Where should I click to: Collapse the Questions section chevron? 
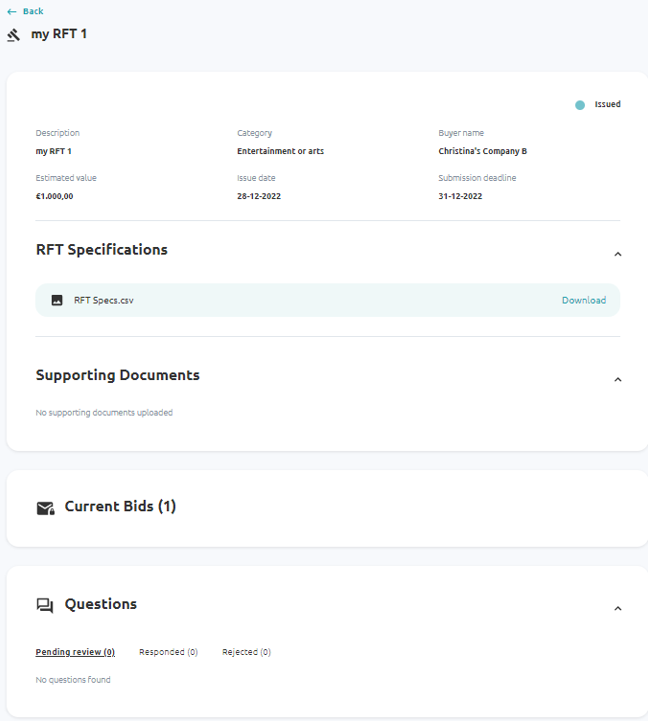tap(617, 608)
